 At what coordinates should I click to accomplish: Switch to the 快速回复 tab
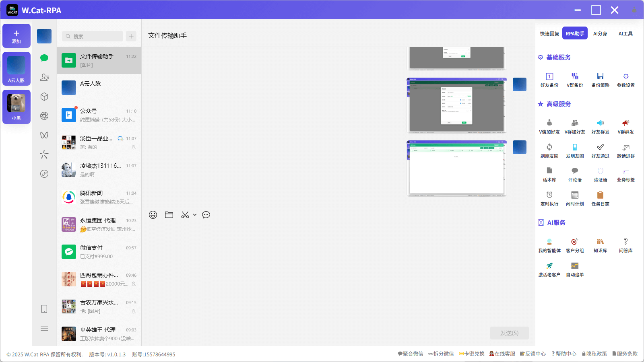click(549, 34)
